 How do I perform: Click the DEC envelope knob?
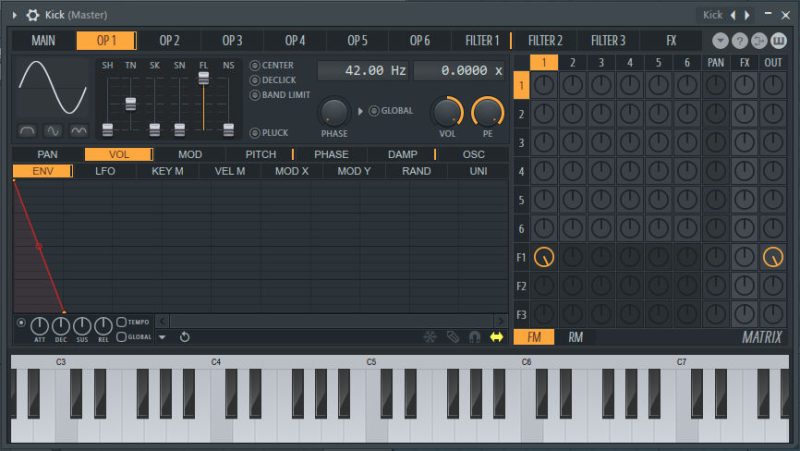tap(61, 326)
